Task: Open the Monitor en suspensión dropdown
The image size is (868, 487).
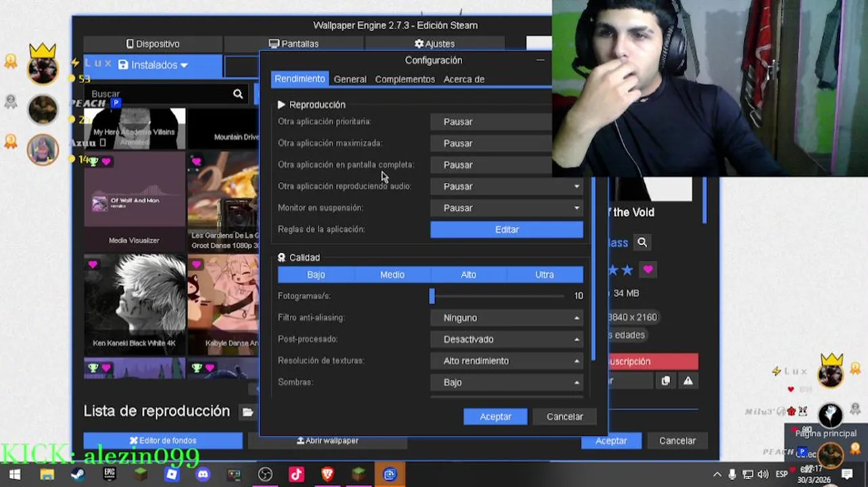Action: point(506,208)
